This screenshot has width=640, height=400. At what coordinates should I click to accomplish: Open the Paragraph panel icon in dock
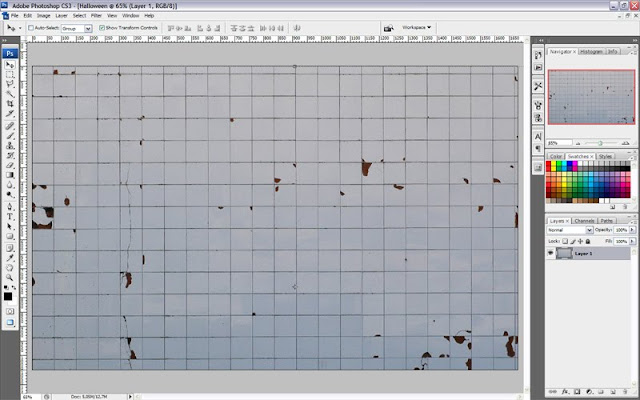coord(538,149)
